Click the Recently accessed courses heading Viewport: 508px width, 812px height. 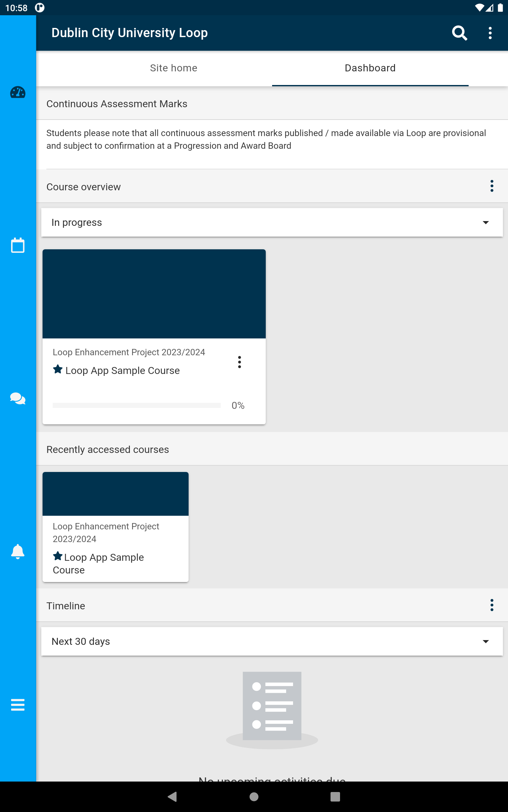108,450
